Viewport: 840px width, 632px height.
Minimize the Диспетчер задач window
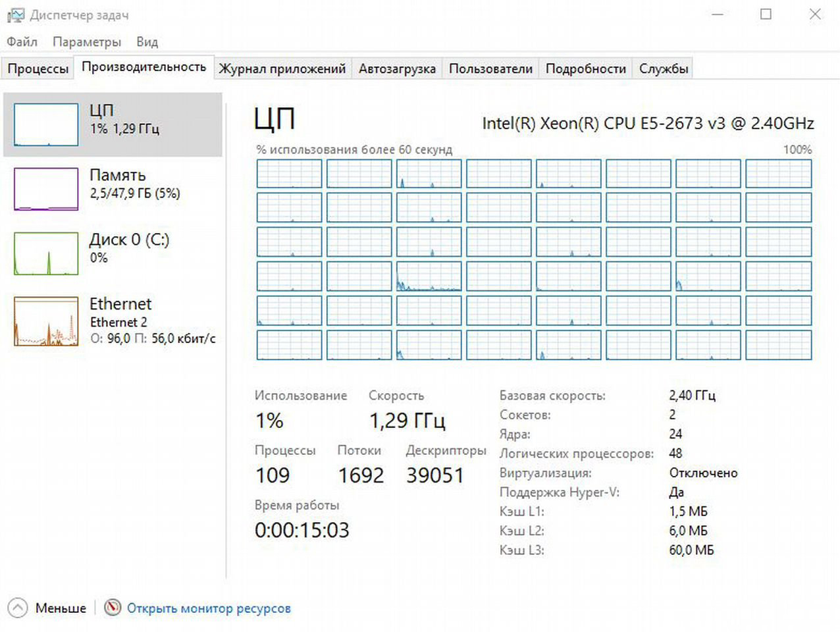(718, 14)
